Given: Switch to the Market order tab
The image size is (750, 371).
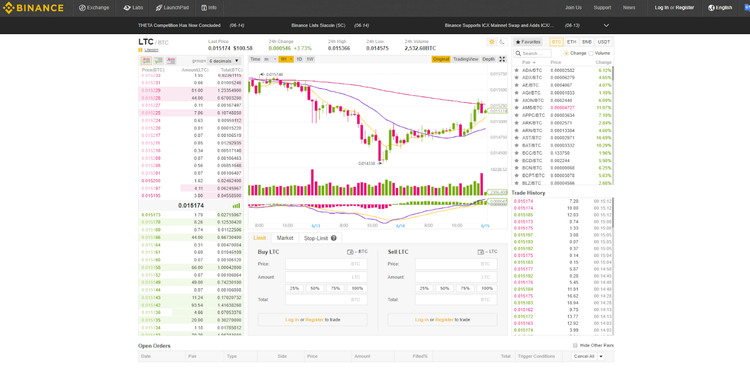Looking at the screenshot, I should click(285, 238).
